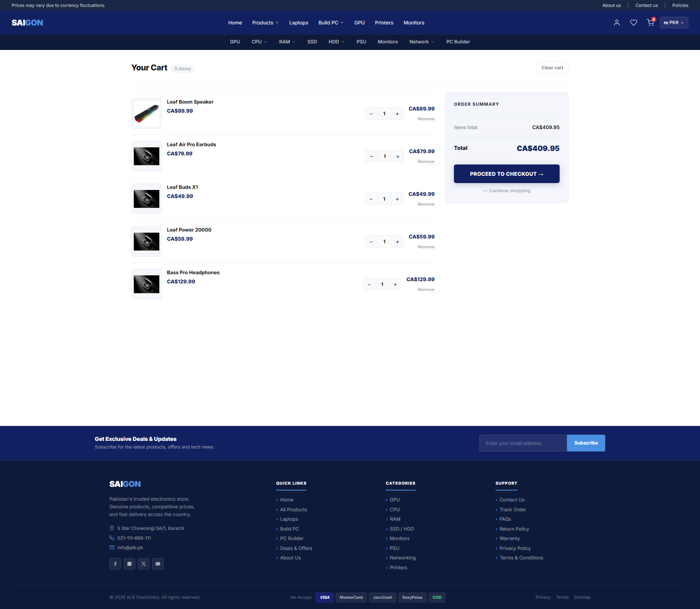Visit the X (Twitter) social icon
Image resolution: width=700 pixels, height=609 pixels.
click(x=144, y=564)
